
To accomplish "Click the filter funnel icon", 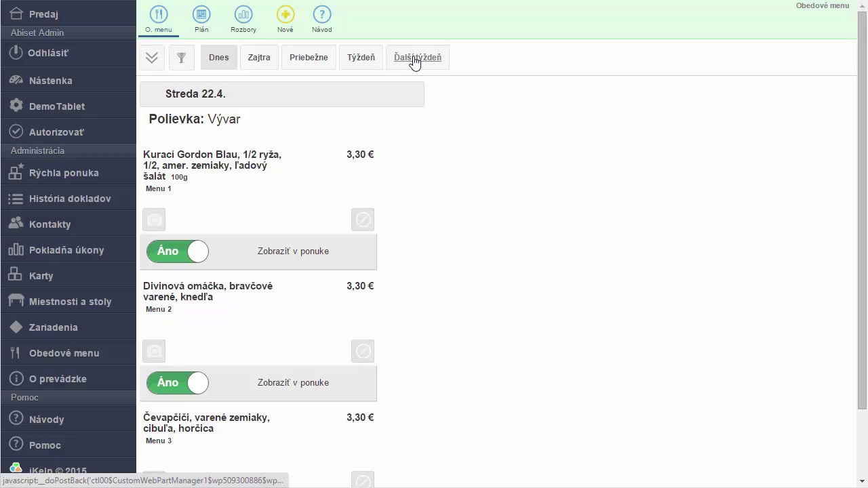I will pyautogui.click(x=181, y=58).
